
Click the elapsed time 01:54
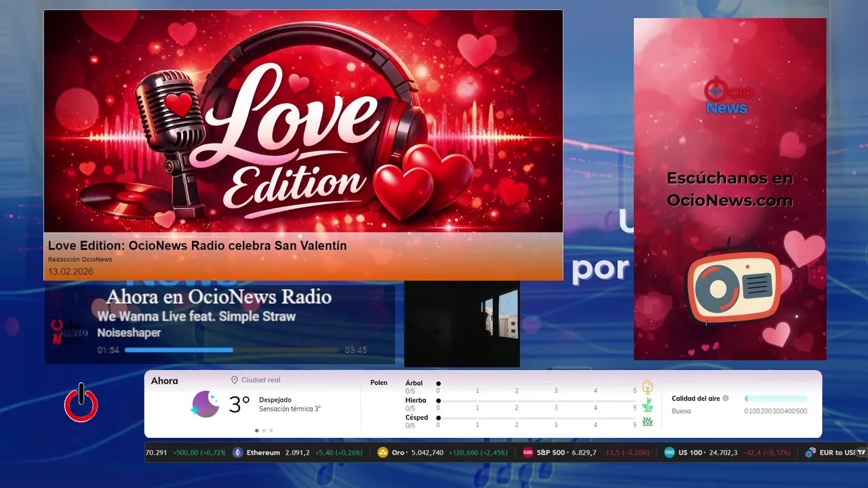[108, 350]
